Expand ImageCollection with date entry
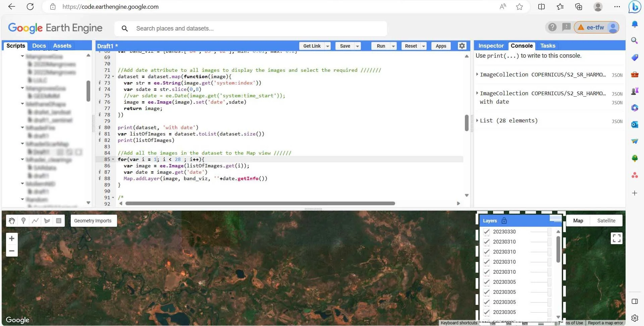 [x=478, y=93]
